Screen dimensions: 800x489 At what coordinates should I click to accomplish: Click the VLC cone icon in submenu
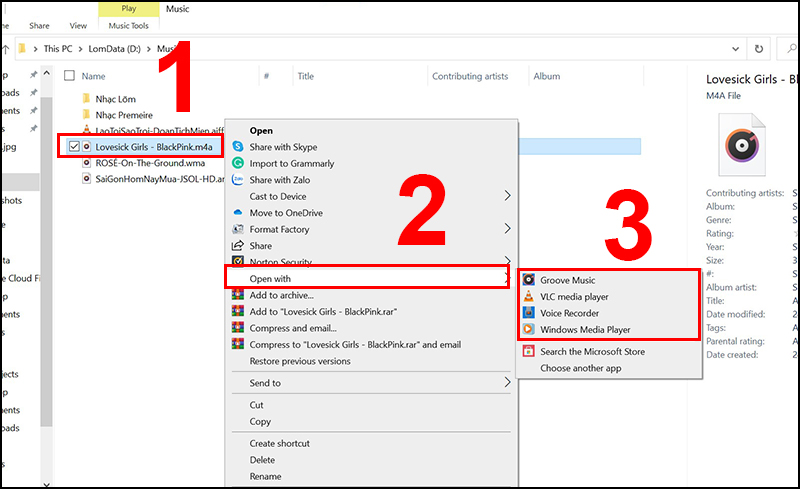(529, 296)
